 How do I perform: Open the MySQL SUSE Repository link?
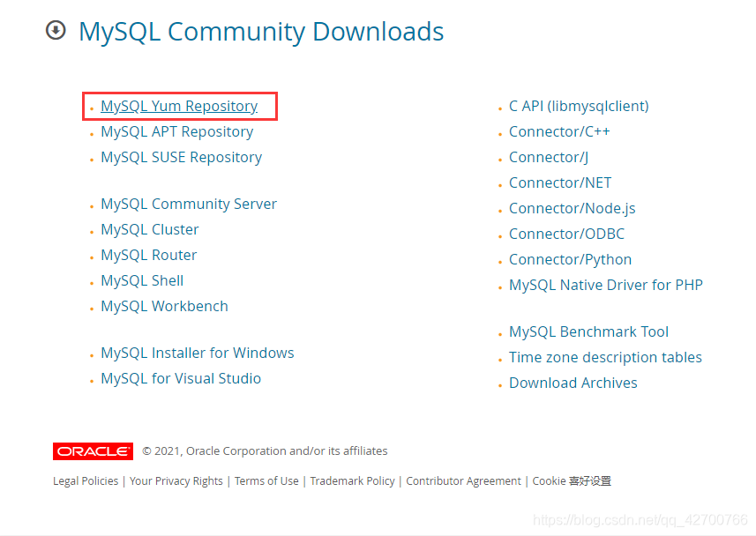(182, 157)
